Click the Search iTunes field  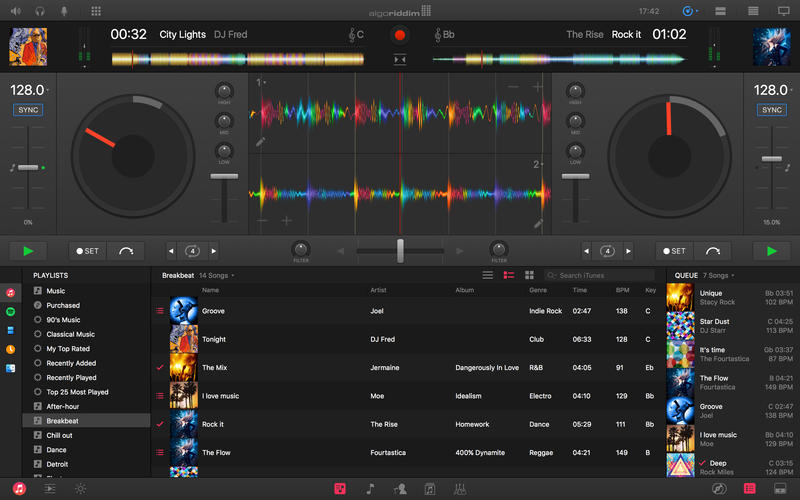click(x=600, y=275)
